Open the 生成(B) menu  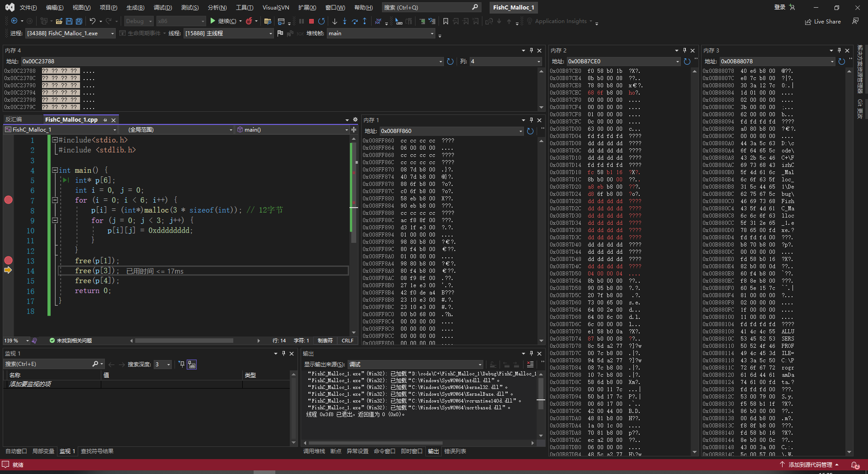(135, 8)
